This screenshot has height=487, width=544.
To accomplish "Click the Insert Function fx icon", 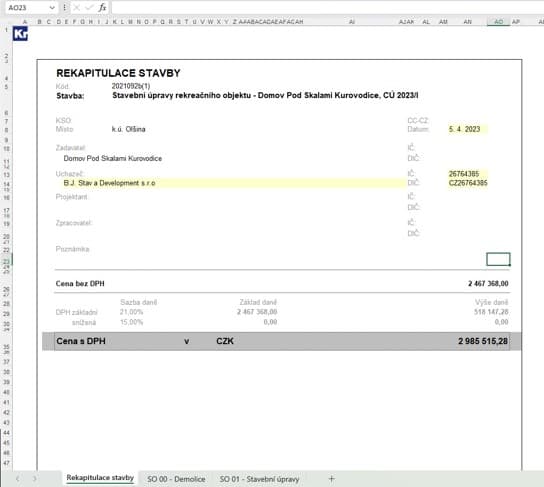I will click(102, 7).
